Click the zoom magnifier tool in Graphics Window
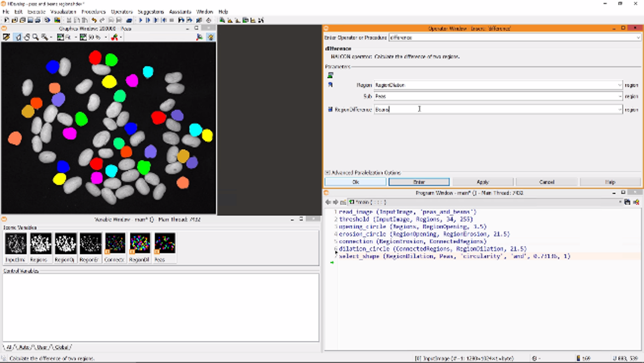Image resolution: width=644 pixels, height=363 pixels. click(35, 37)
